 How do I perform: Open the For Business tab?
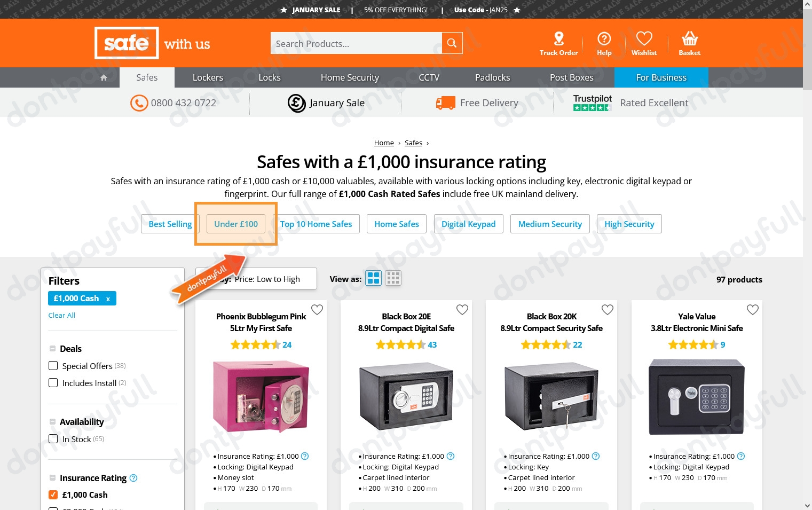[x=661, y=77]
